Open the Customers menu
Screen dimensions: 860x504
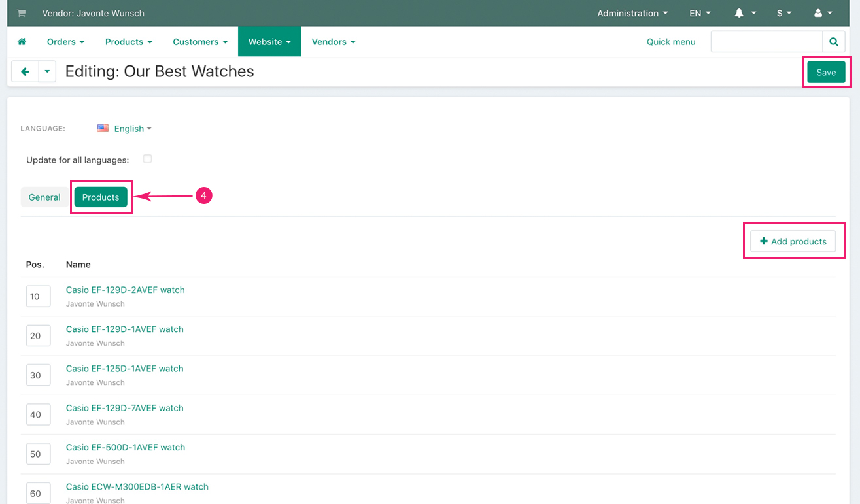click(200, 42)
